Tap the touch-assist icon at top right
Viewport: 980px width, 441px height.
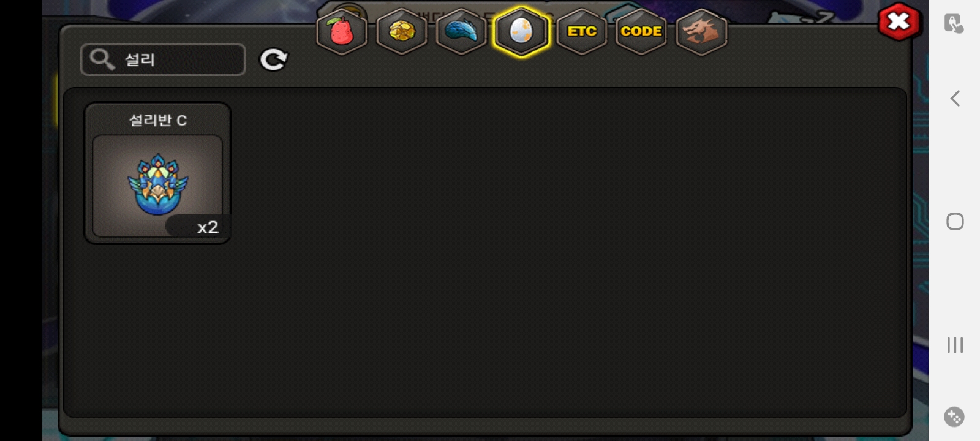tap(954, 23)
